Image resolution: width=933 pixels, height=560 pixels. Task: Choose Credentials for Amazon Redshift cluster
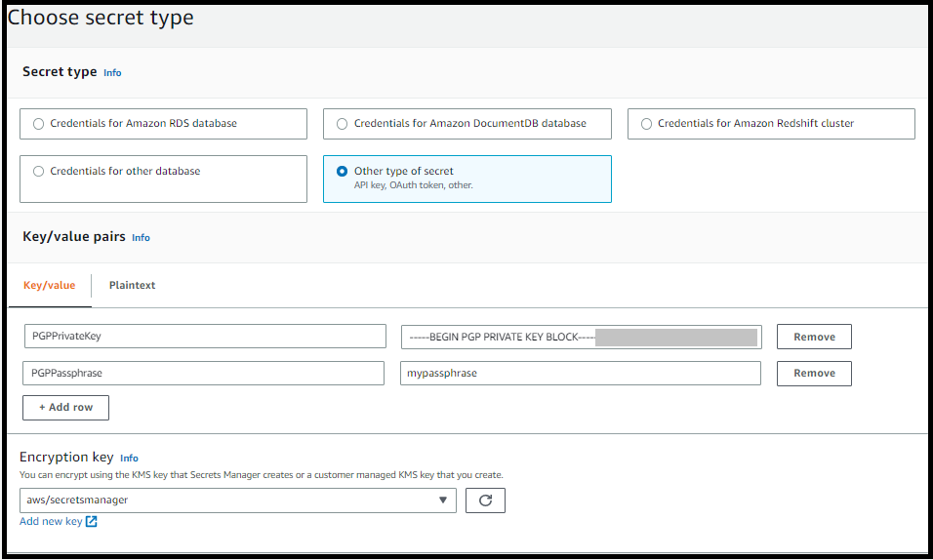pos(646,124)
